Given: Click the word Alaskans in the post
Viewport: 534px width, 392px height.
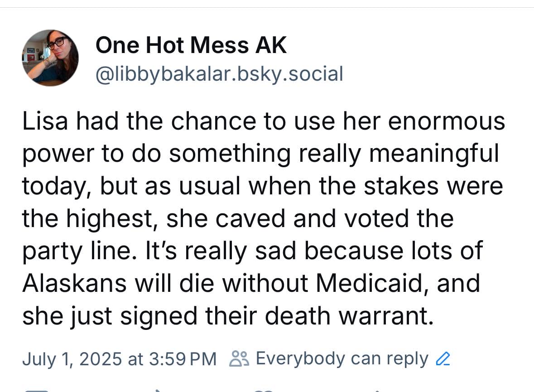Looking at the screenshot, I should 74,283.
